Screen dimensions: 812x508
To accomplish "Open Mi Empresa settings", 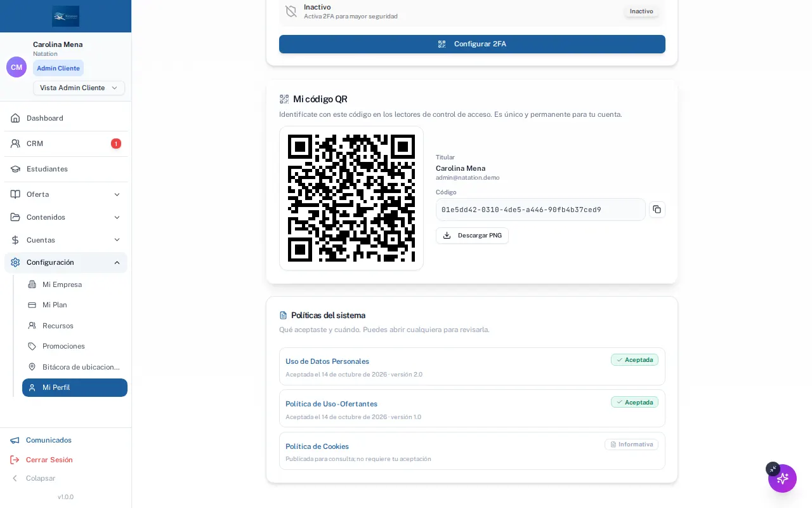I will pos(75,284).
